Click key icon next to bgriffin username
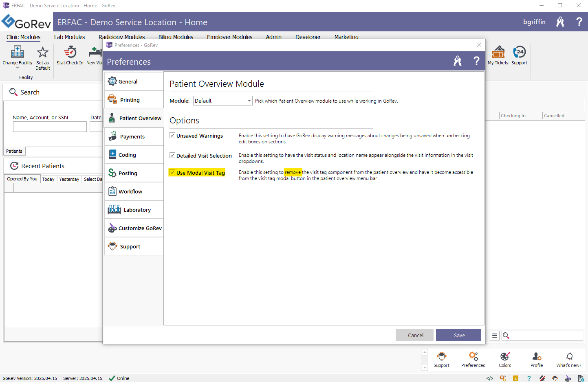Viewport: 588px width, 382px height. 560,22
